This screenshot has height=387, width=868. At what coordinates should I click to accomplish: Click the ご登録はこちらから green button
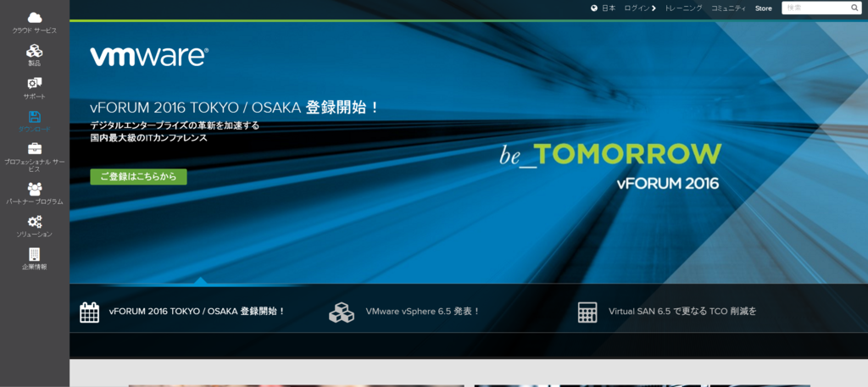[138, 177]
